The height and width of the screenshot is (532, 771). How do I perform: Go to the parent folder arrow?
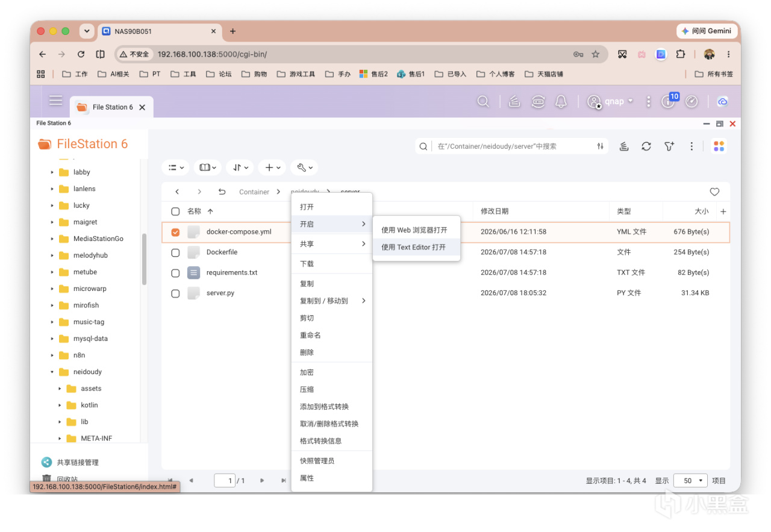point(222,192)
